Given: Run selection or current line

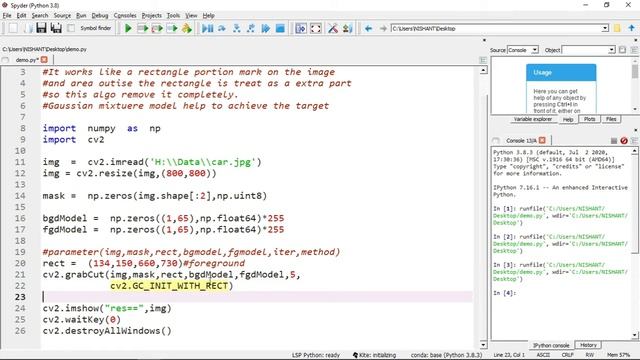Looking at the screenshot, I should [x=172, y=28].
